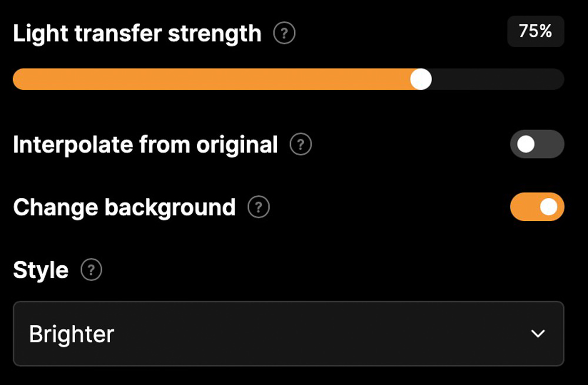The image size is (588, 385).
Task: Disable the Change background toggle
Action: pos(537,206)
